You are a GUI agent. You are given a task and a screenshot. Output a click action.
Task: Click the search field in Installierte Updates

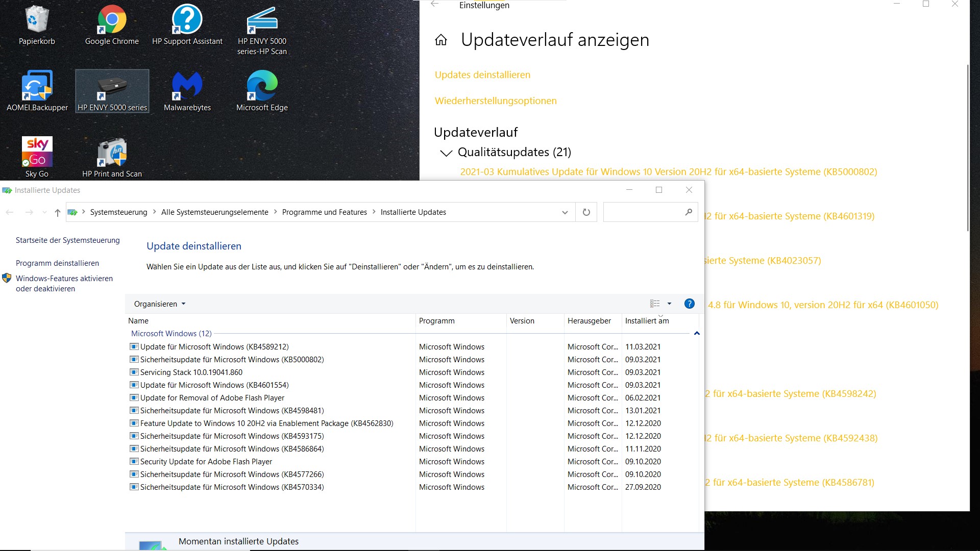[x=643, y=212]
